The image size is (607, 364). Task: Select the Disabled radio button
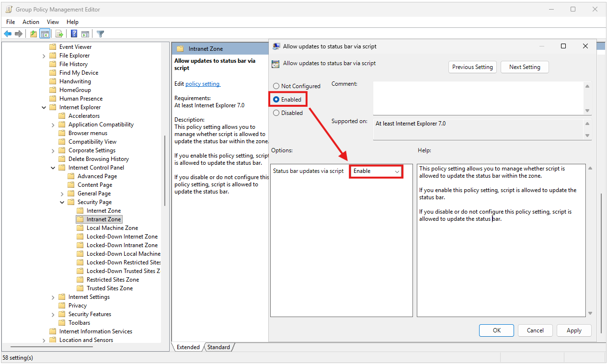point(276,113)
